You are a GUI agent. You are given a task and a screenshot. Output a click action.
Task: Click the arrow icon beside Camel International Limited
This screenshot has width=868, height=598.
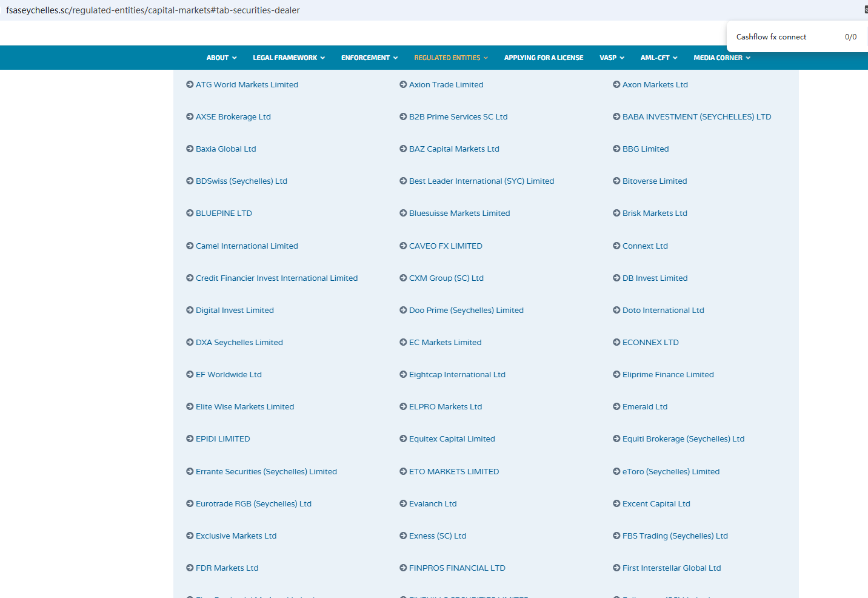tap(190, 246)
